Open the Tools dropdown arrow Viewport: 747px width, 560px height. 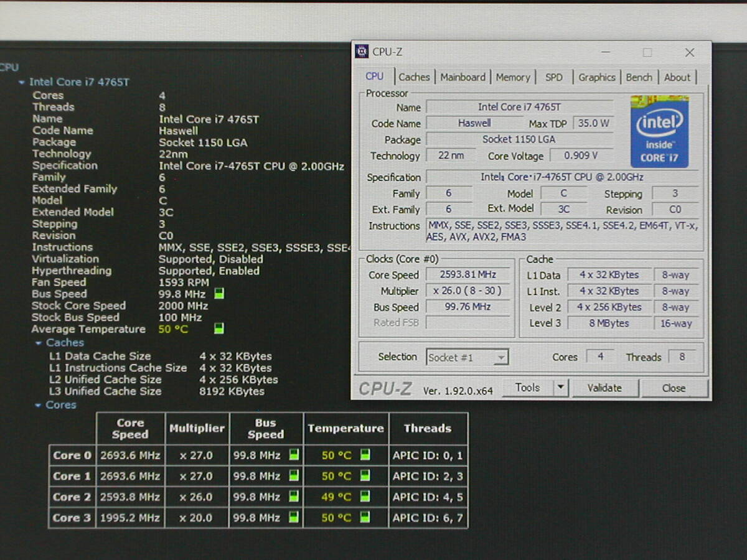(x=560, y=388)
